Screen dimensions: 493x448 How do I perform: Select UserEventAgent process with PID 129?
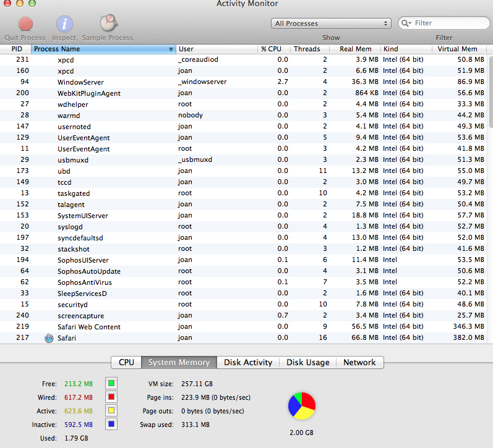pos(244,138)
